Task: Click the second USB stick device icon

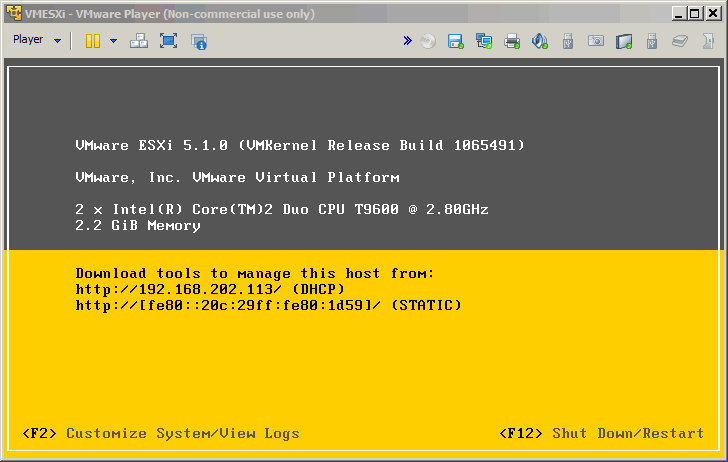Action: 652,41
